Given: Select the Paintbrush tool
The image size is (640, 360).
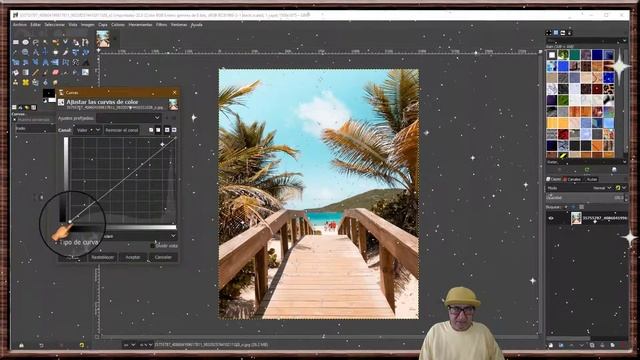Looking at the screenshot, I should [45, 72].
